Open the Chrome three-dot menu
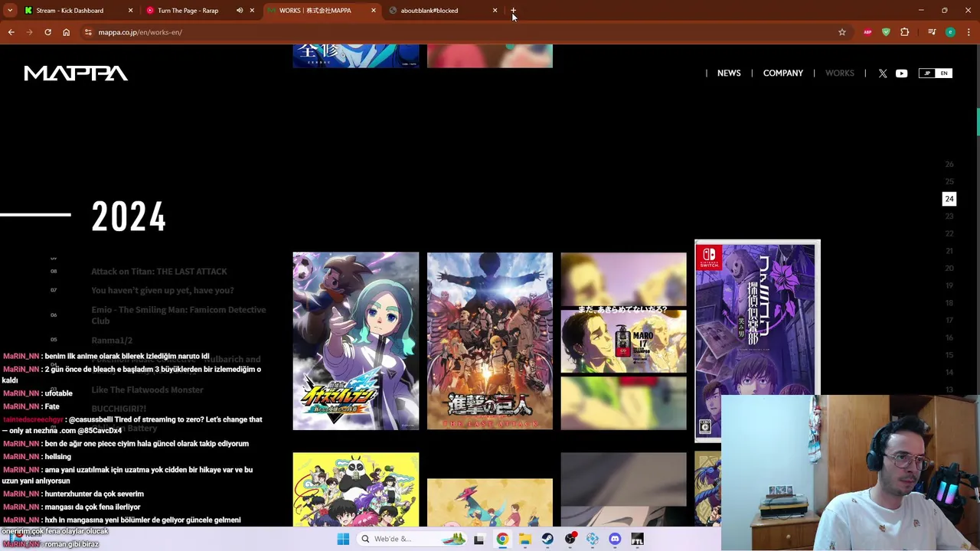Viewport: 980px width, 551px height. 969,32
